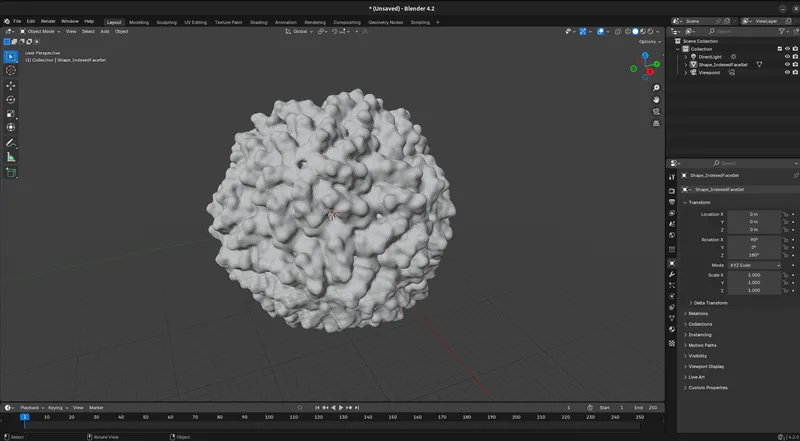800x441 pixels.
Task: Open the Object Data properties tab
Action: click(x=672, y=318)
